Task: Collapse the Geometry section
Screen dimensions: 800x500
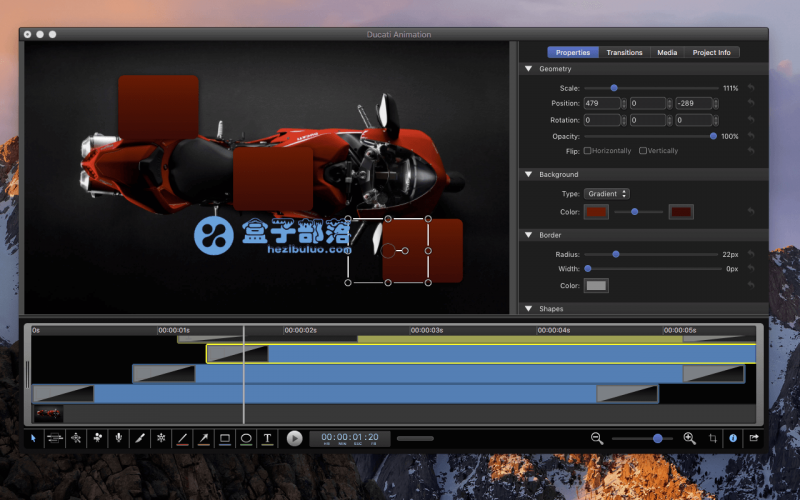Action: point(529,68)
